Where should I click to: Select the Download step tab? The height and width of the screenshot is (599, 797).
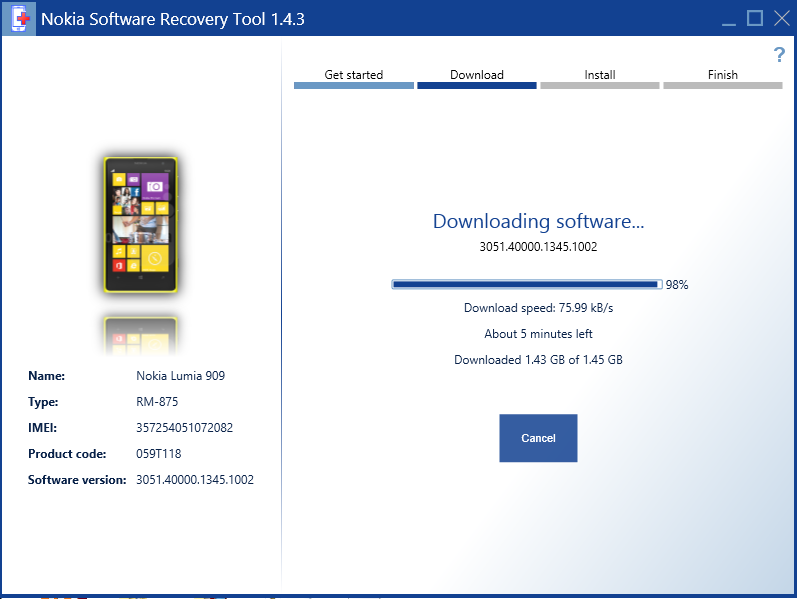pos(477,78)
